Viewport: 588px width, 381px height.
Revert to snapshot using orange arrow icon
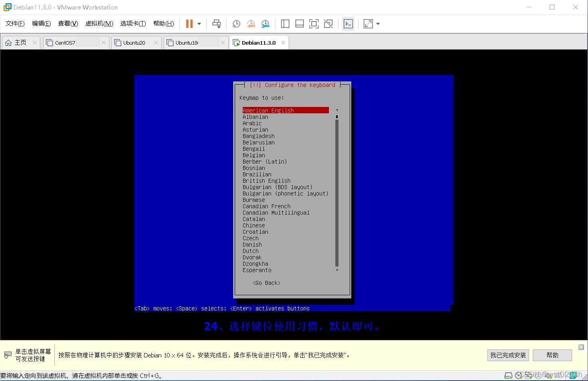point(251,24)
